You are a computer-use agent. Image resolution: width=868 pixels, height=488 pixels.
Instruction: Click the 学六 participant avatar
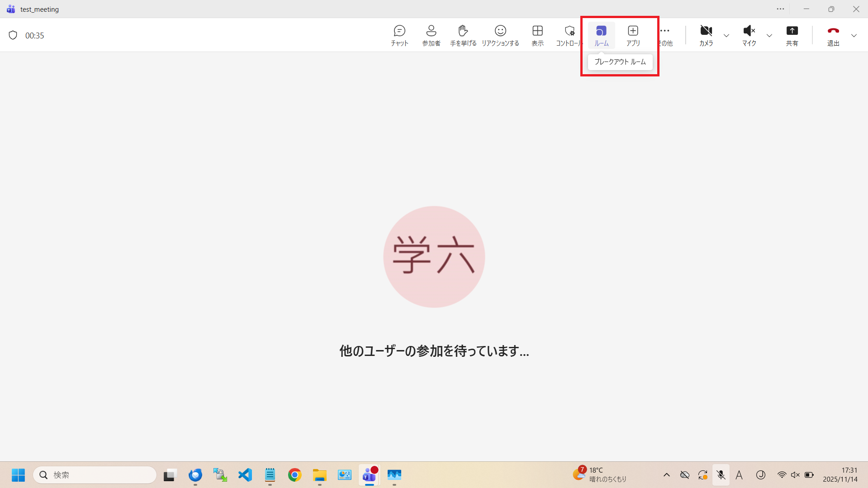434,257
